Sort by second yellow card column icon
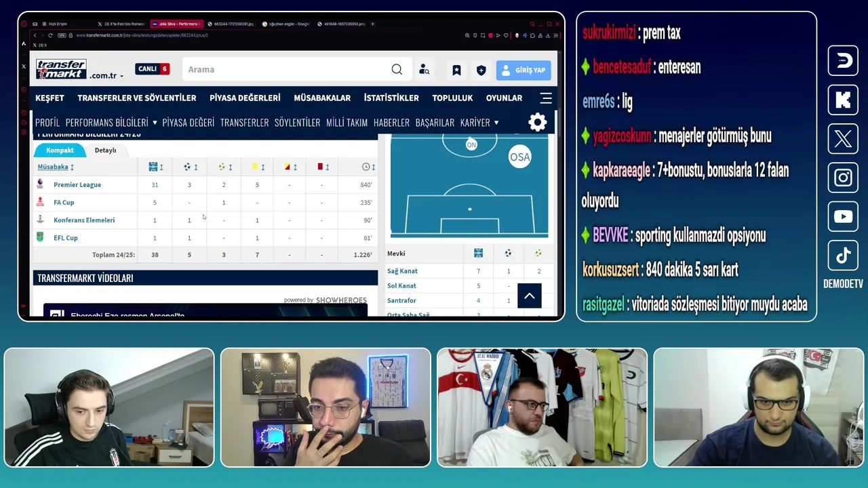The width and height of the screenshot is (868, 488). click(x=290, y=167)
